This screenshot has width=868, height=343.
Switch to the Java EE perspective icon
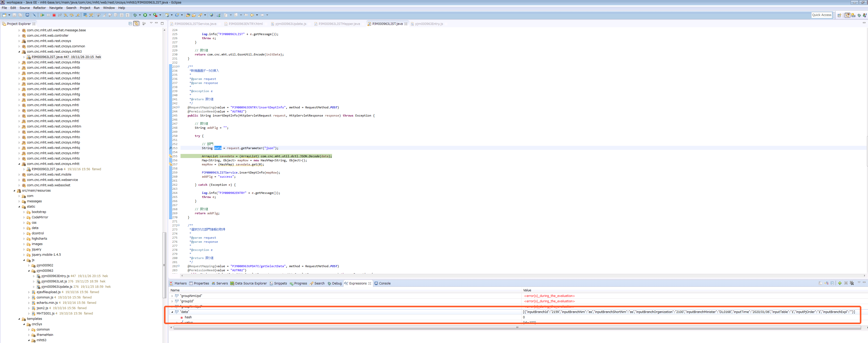click(x=847, y=15)
